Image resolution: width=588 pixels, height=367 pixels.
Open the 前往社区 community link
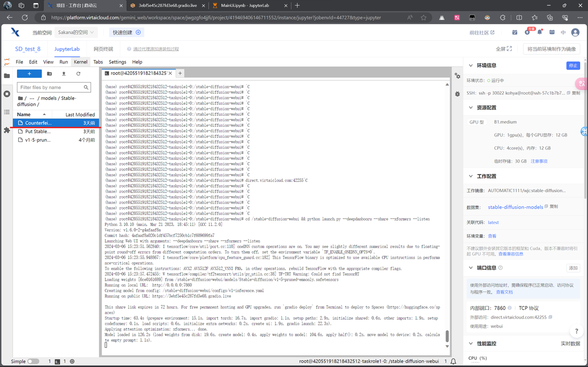tap(482, 33)
